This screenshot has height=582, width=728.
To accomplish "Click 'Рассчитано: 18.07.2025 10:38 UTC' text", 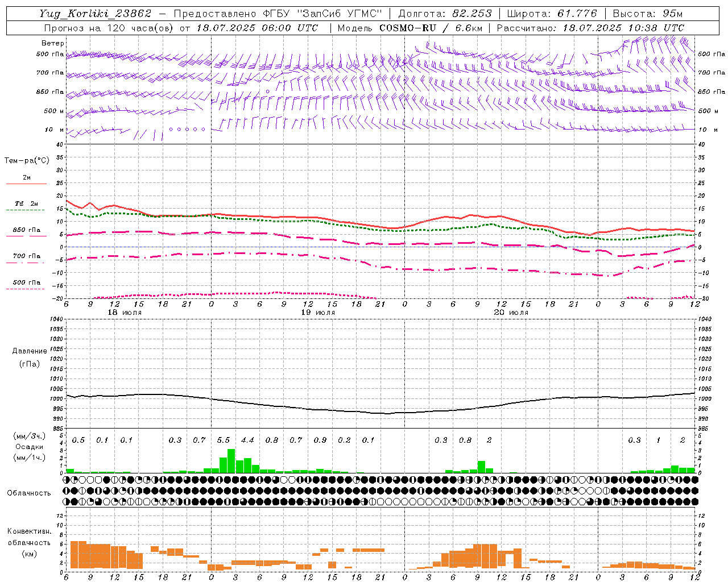I will pos(590,28).
